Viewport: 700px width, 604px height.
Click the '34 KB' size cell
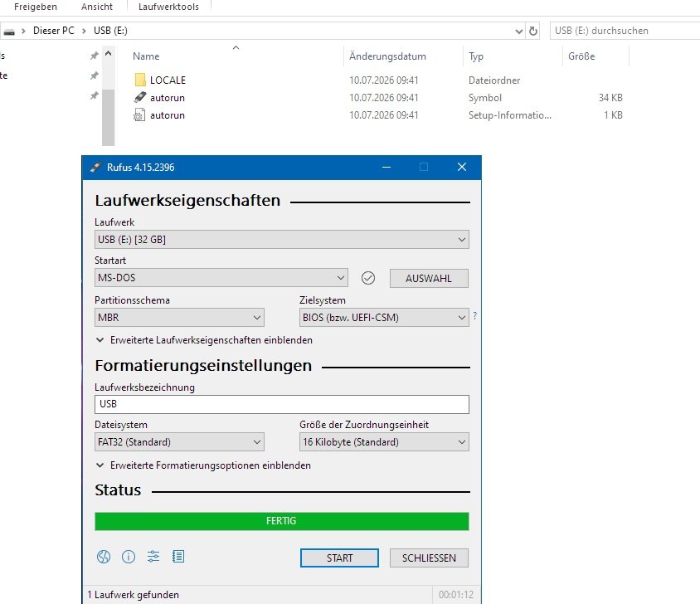click(610, 97)
